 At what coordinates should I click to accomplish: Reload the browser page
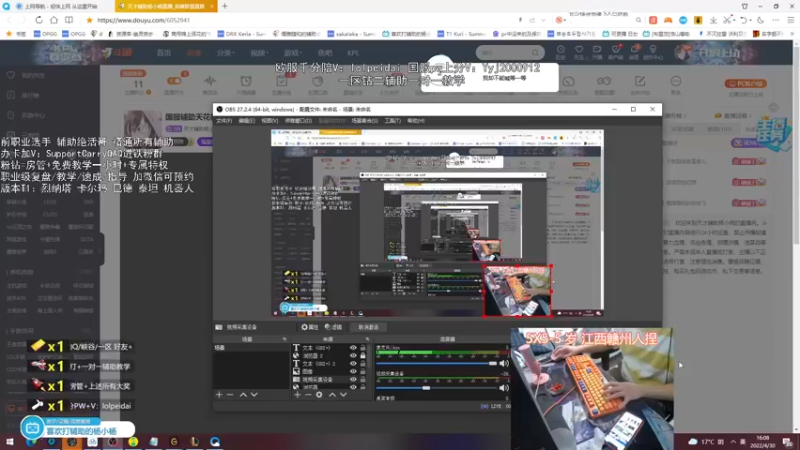tap(39, 20)
